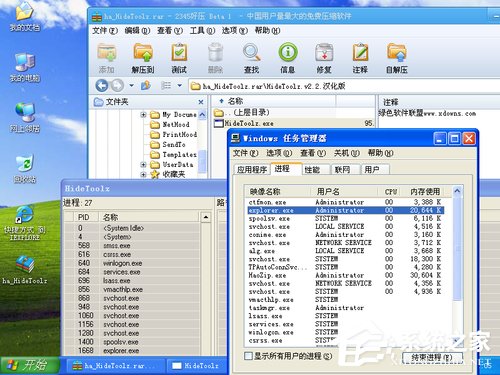The image size is (500, 375).
Task: Open 工具 menu in the archive window
Action: [x=202, y=31]
